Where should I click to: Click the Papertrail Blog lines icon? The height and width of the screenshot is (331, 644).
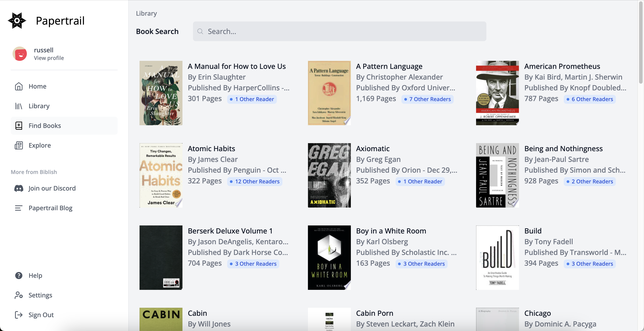pyautogui.click(x=19, y=208)
